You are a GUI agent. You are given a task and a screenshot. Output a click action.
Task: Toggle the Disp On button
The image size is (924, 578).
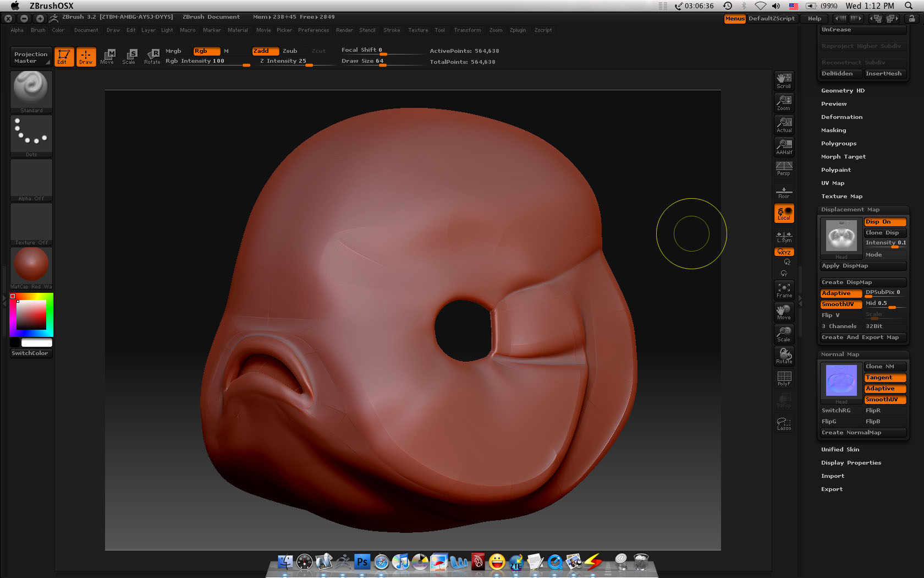(884, 222)
